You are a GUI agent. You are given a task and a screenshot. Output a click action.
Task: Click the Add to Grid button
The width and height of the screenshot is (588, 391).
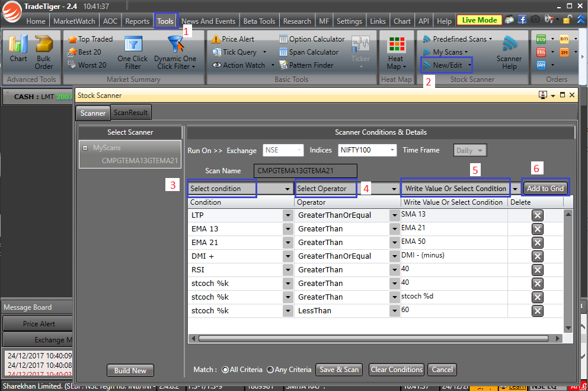[x=545, y=188]
